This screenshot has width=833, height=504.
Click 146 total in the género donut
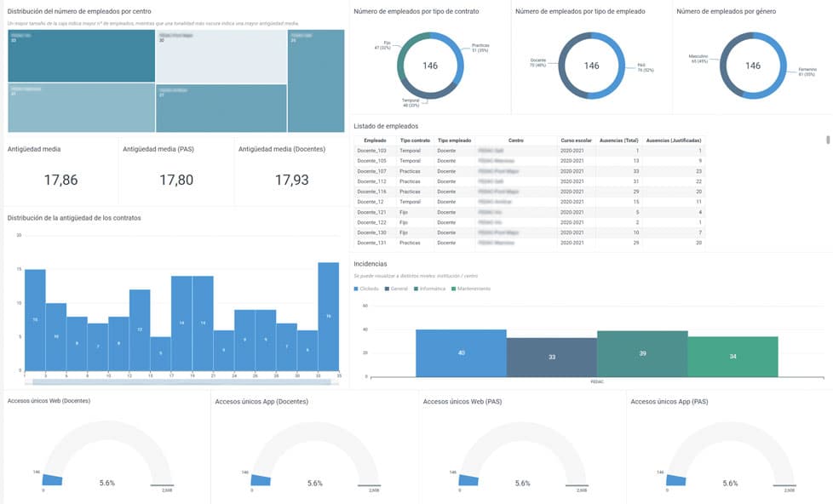point(753,66)
